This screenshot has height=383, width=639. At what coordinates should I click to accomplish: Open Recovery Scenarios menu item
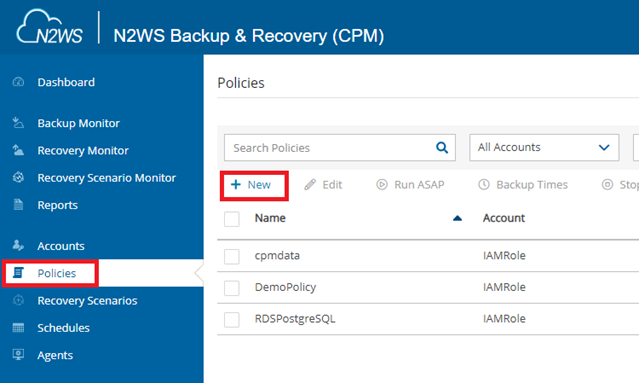[x=87, y=301]
